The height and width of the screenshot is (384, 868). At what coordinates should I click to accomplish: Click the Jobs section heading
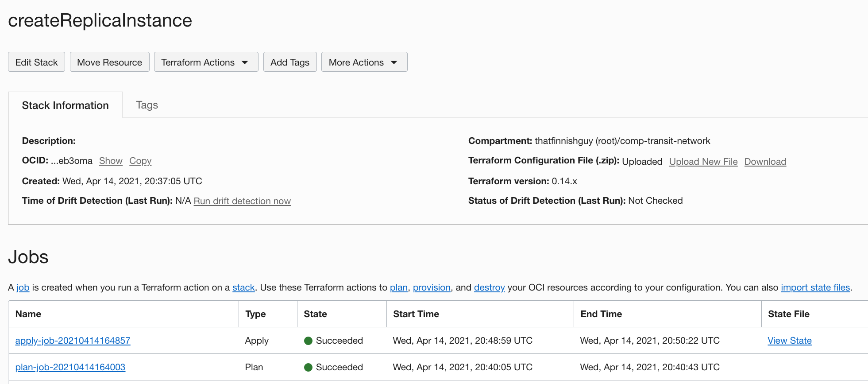28,257
